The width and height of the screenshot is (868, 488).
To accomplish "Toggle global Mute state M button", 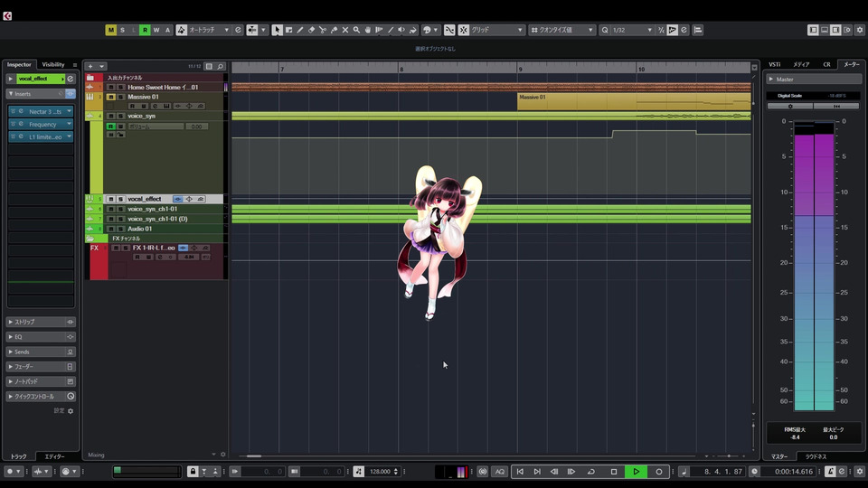I will click(110, 30).
